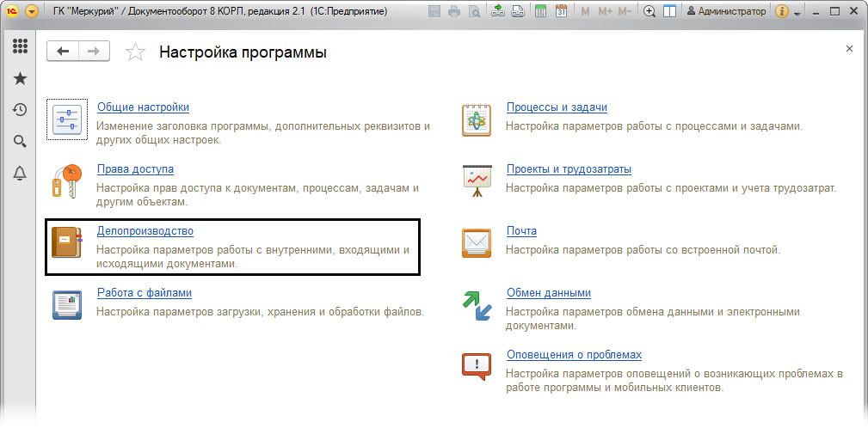This screenshot has width=868, height=428.
Task: Open the calendar icon in top toolbar
Action: (561, 12)
